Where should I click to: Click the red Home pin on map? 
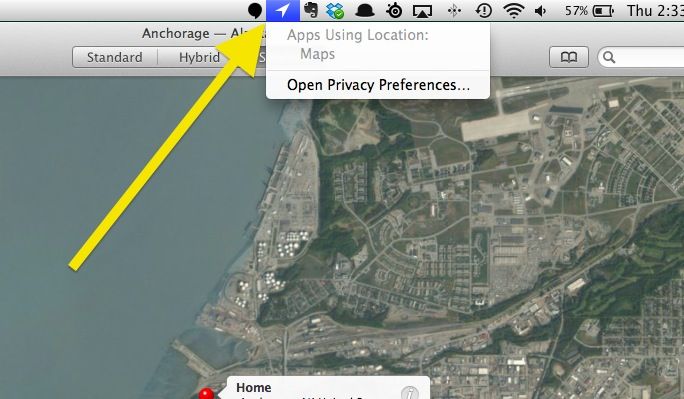coord(206,394)
